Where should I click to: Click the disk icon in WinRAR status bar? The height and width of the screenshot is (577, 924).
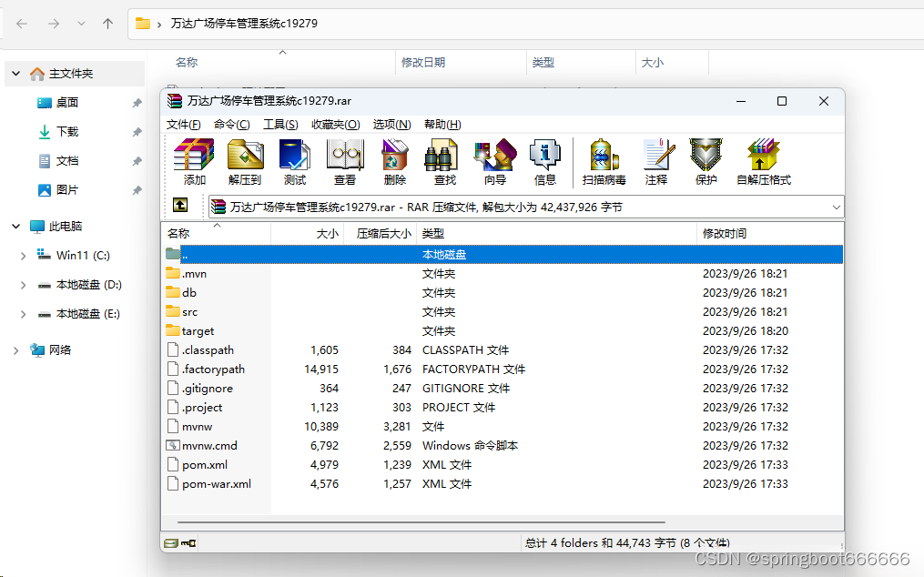pyautogui.click(x=171, y=542)
